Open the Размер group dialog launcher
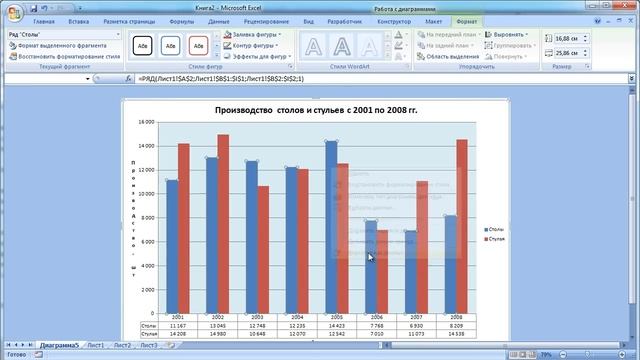The height and width of the screenshot is (360, 640). (x=587, y=66)
